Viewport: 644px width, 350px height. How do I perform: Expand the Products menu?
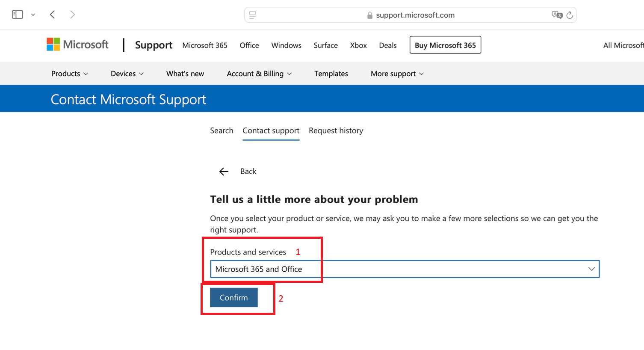click(70, 74)
